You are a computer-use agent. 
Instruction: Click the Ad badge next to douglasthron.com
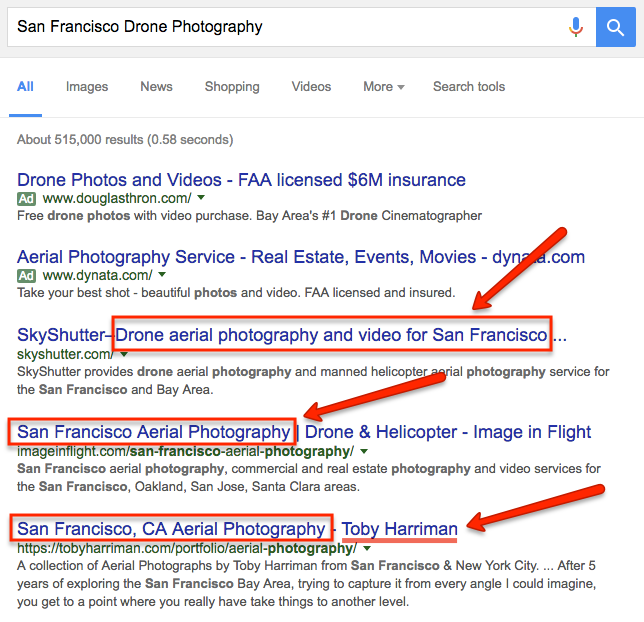pos(26,199)
